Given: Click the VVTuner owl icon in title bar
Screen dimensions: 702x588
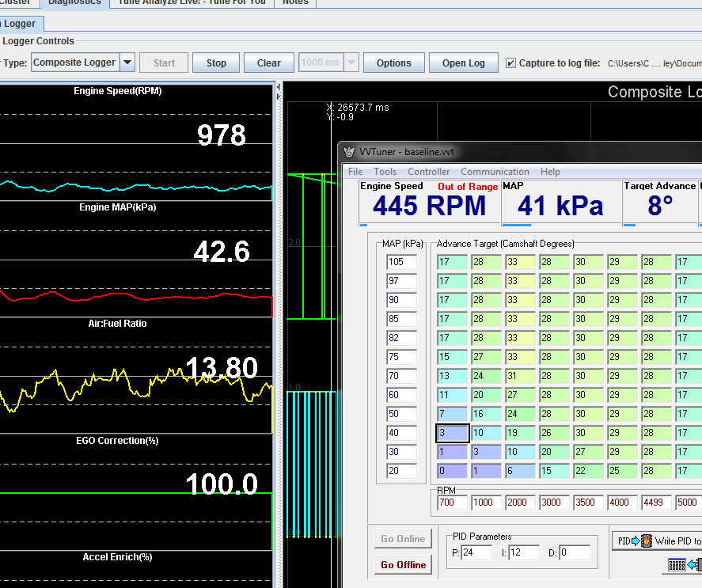Looking at the screenshot, I should [x=349, y=152].
